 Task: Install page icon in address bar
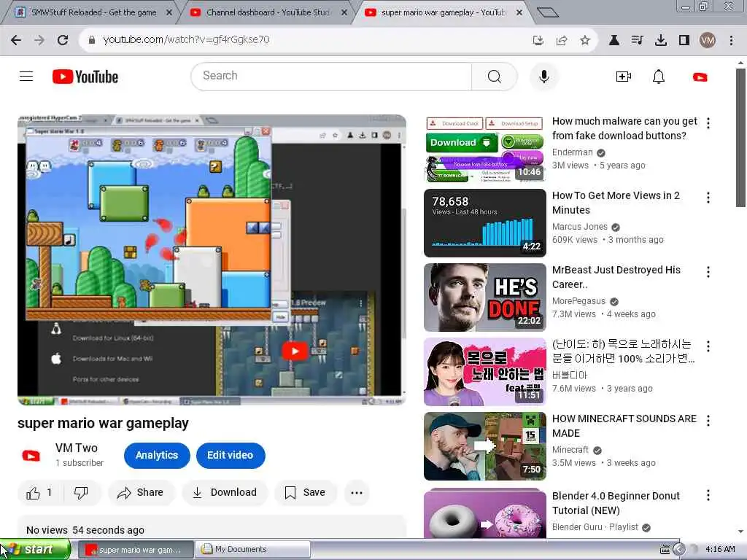[538, 41]
